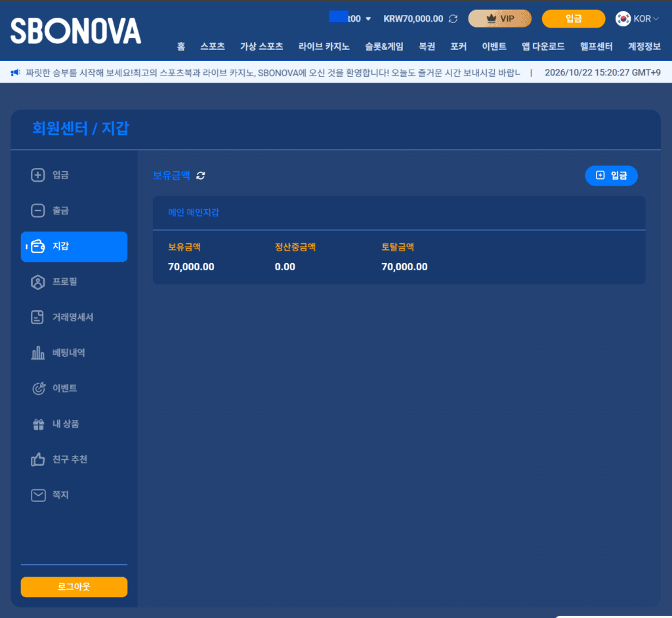This screenshot has height=618, width=672.
Task: Open 복권 menu item
Action: tap(427, 47)
